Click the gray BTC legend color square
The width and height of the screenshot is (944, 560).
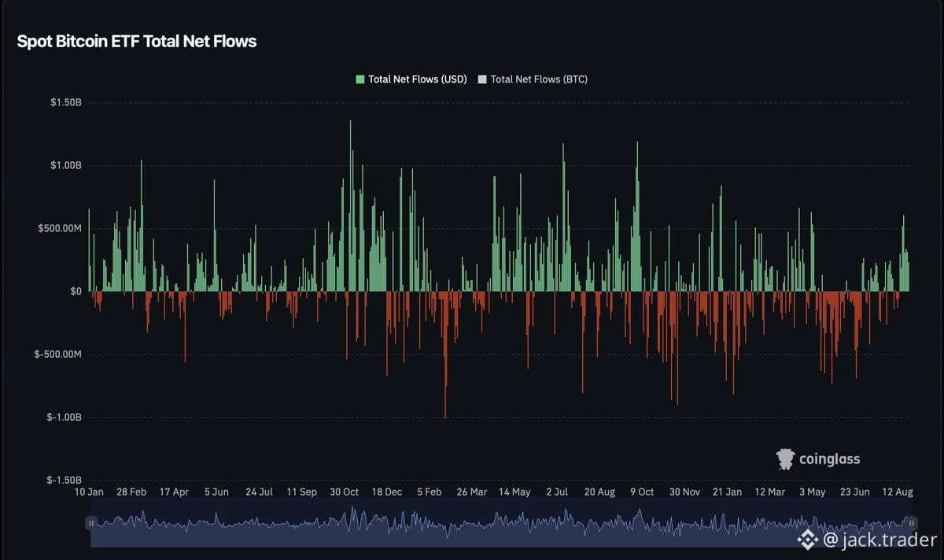tap(483, 79)
